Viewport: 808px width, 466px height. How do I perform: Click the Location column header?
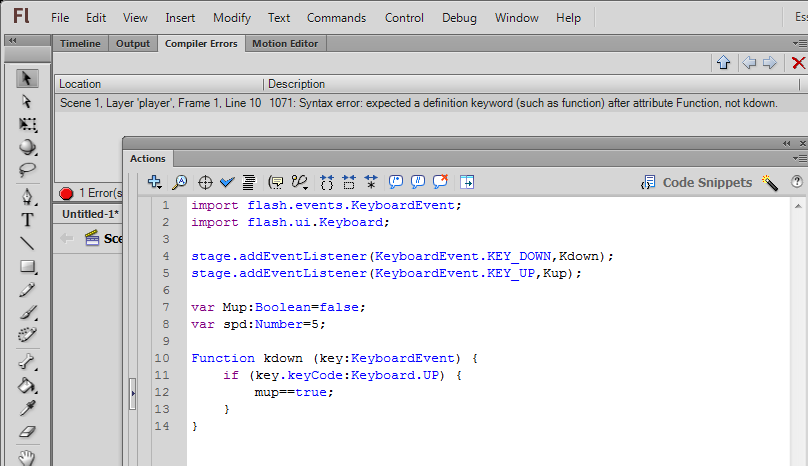pos(159,84)
